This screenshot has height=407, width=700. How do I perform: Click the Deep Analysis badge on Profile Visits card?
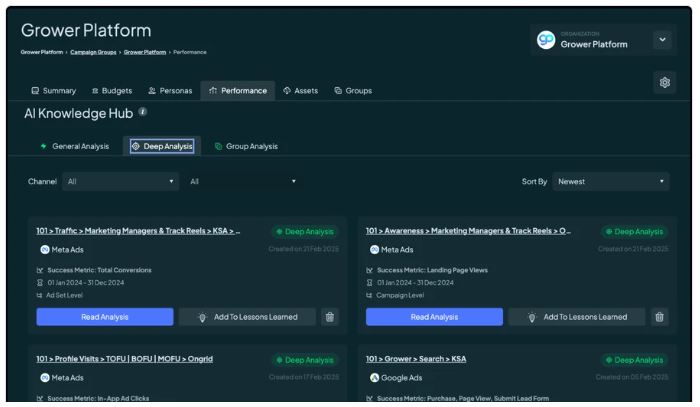click(x=305, y=360)
